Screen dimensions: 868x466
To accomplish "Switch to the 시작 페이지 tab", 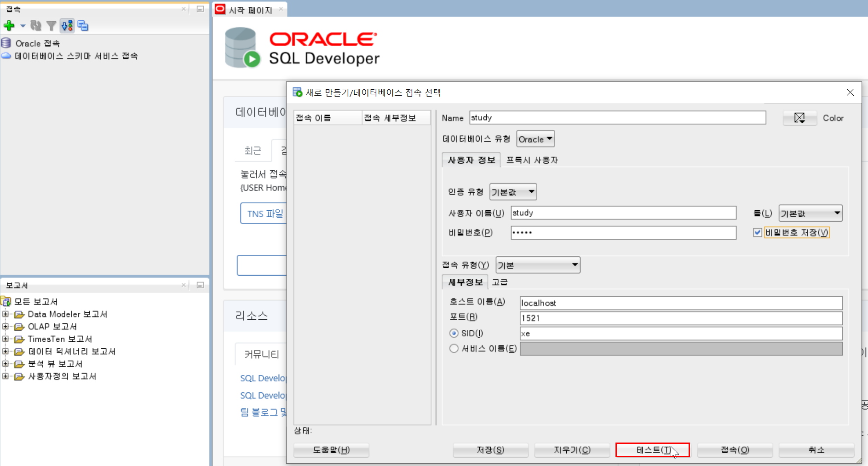I will (251, 10).
